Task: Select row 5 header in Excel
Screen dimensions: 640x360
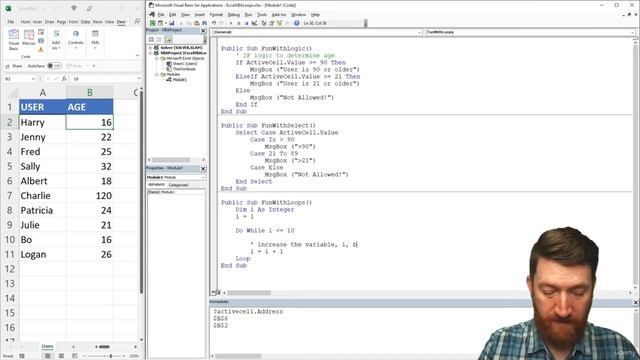Action: pyautogui.click(x=10, y=166)
